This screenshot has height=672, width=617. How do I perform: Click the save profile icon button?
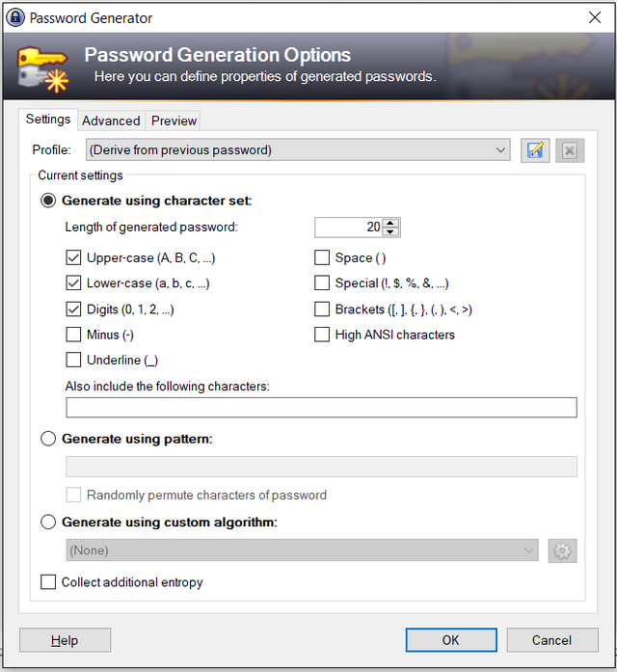tap(535, 150)
